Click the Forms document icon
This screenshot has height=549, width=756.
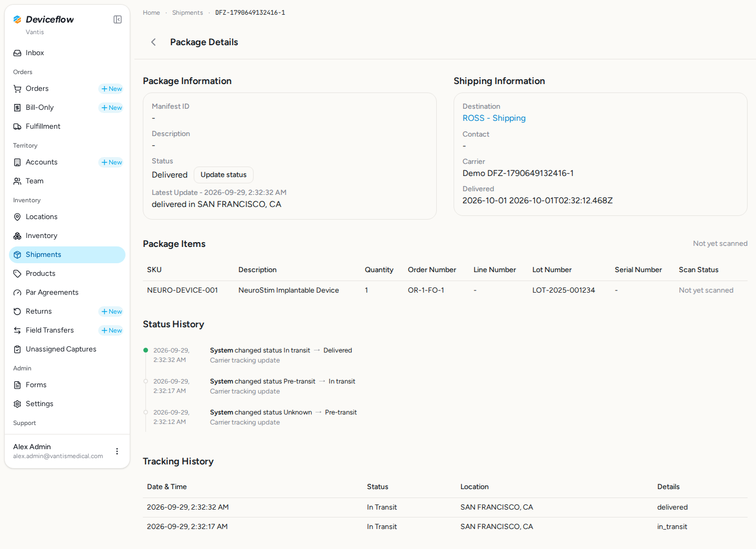[17, 385]
